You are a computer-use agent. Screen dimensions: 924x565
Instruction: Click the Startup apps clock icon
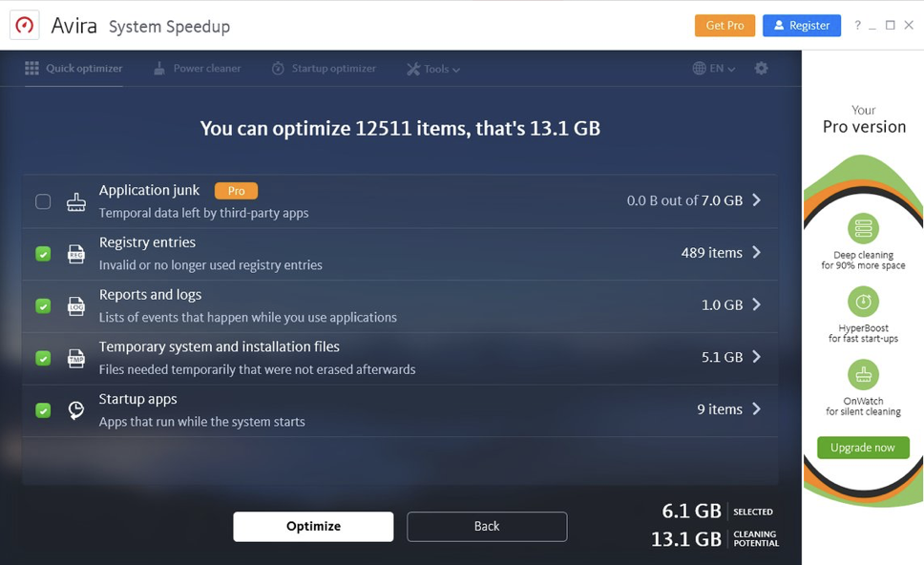point(76,410)
